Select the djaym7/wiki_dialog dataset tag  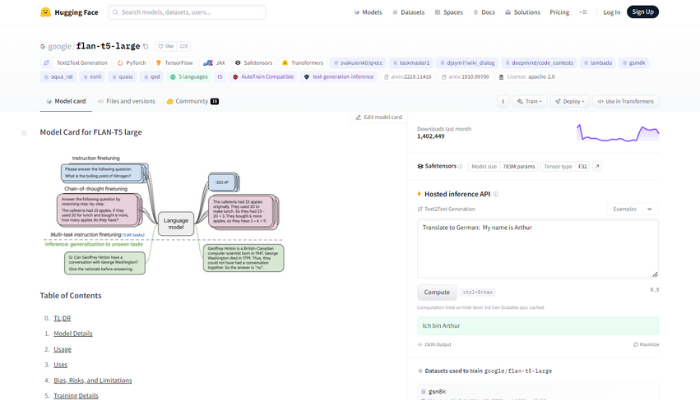[467, 63]
